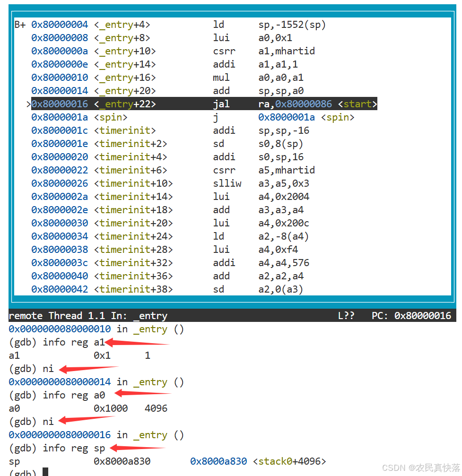Image resolution: width=462 pixels, height=476 pixels.
Task: Click the a0 register value 0x1000
Action: click(111, 408)
